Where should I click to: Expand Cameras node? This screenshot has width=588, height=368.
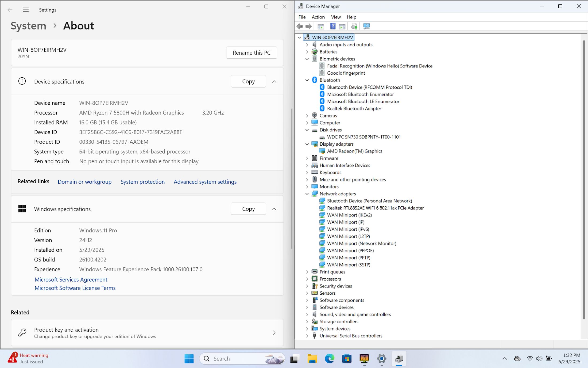coord(307,116)
